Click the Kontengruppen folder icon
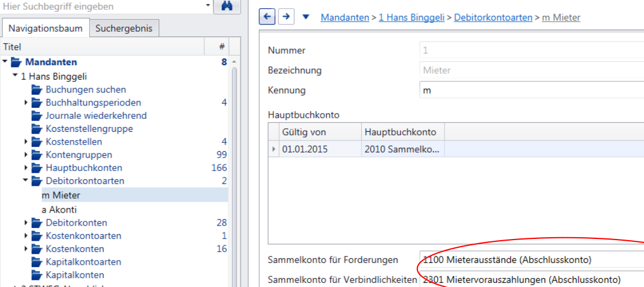The image size is (644, 287). tap(37, 155)
